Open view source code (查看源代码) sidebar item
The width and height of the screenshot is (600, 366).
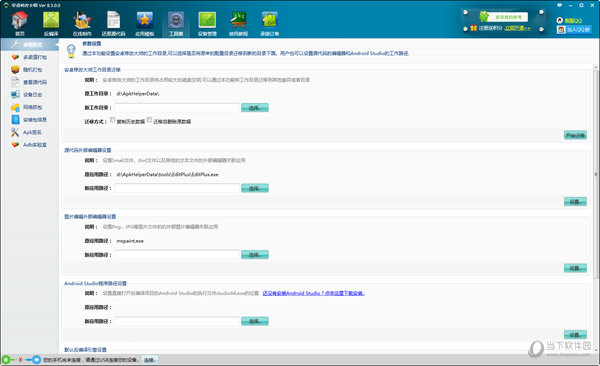29,82
